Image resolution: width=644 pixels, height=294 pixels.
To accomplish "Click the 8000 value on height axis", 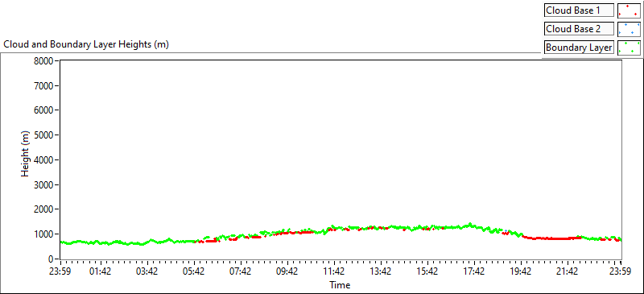I will (x=43, y=61).
